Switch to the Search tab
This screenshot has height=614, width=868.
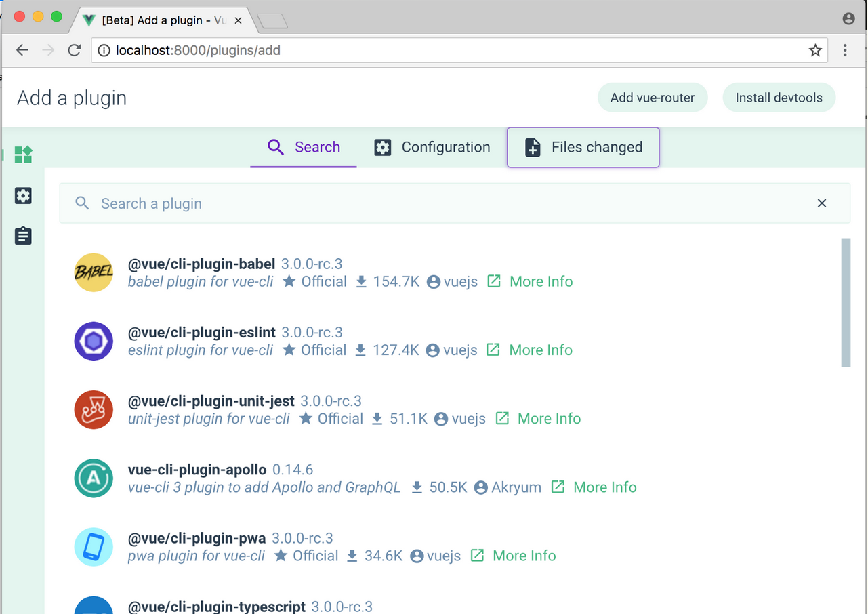point(304,147)
